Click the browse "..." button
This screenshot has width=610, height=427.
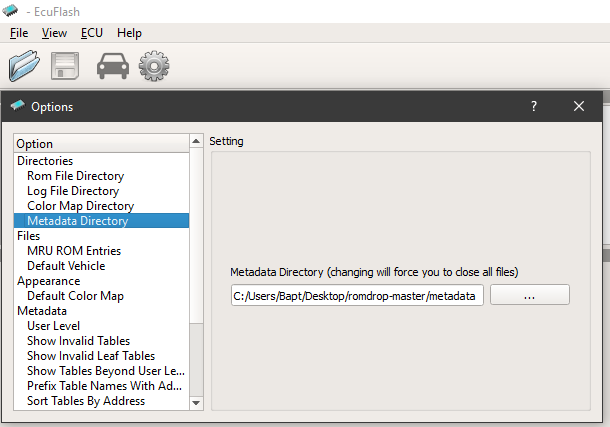pyautogui.click(x=529, y=295)
